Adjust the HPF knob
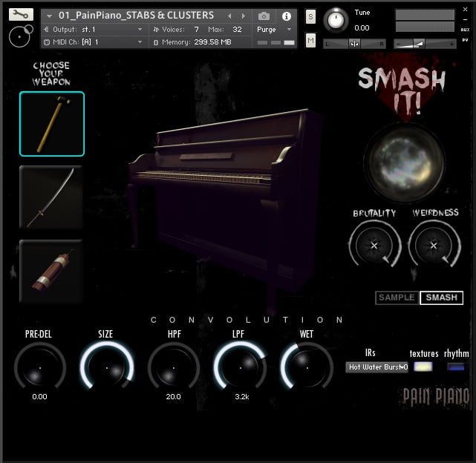The image size is (476, 463). point(173,367)
